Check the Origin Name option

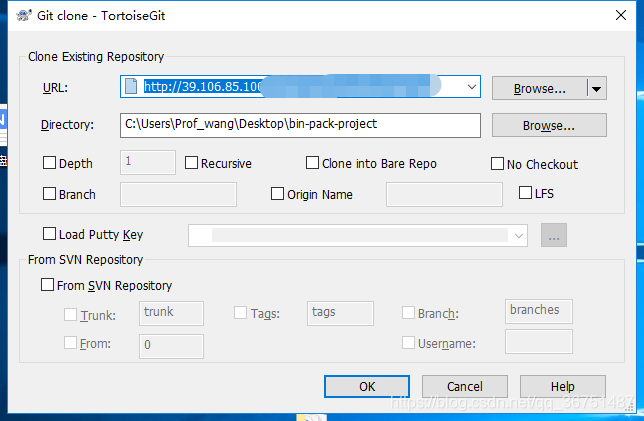tap(277, 193)
